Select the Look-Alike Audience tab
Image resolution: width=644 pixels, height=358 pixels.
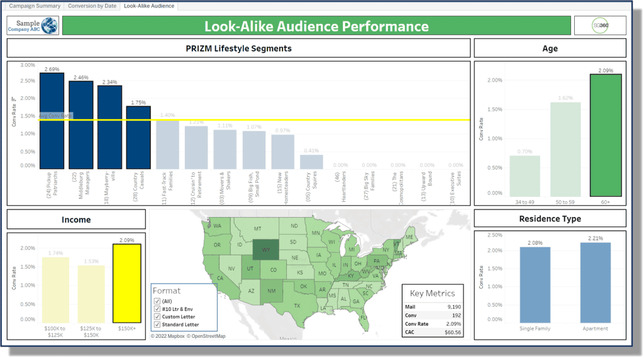pyautogui.click(x=149, y=6)
